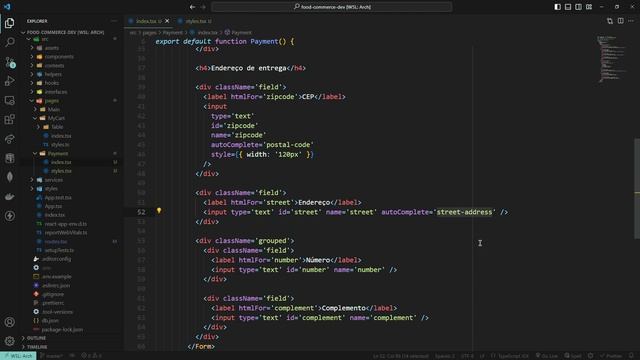The image size is (640, 360).
Task: Click the WSL: Arch remote indicator
Action: 18,356
